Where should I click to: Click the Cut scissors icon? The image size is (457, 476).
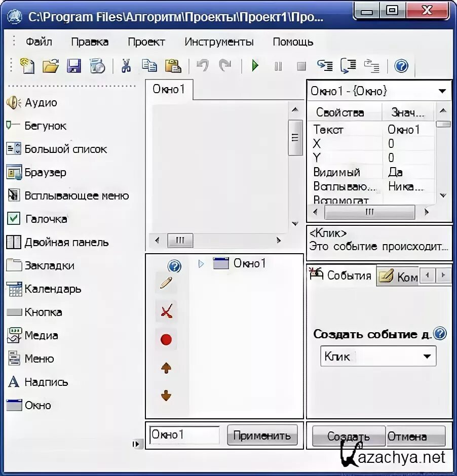126,65
